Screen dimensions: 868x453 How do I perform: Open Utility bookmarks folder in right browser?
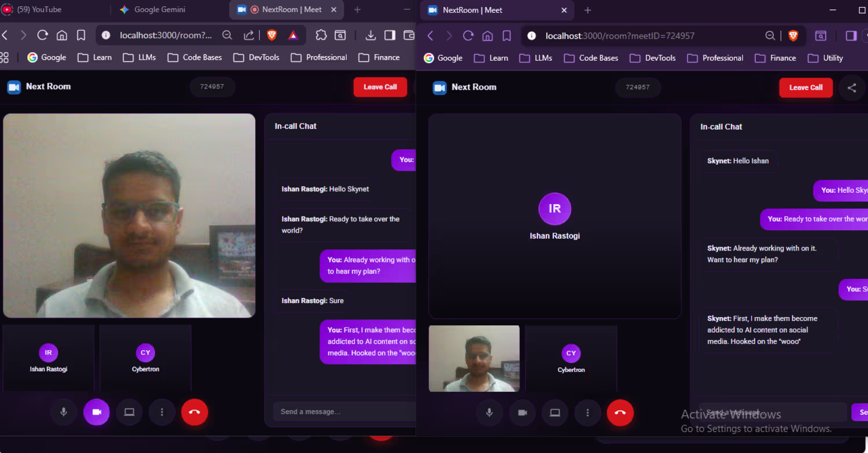pyautogui.click(x=826, y=58)
